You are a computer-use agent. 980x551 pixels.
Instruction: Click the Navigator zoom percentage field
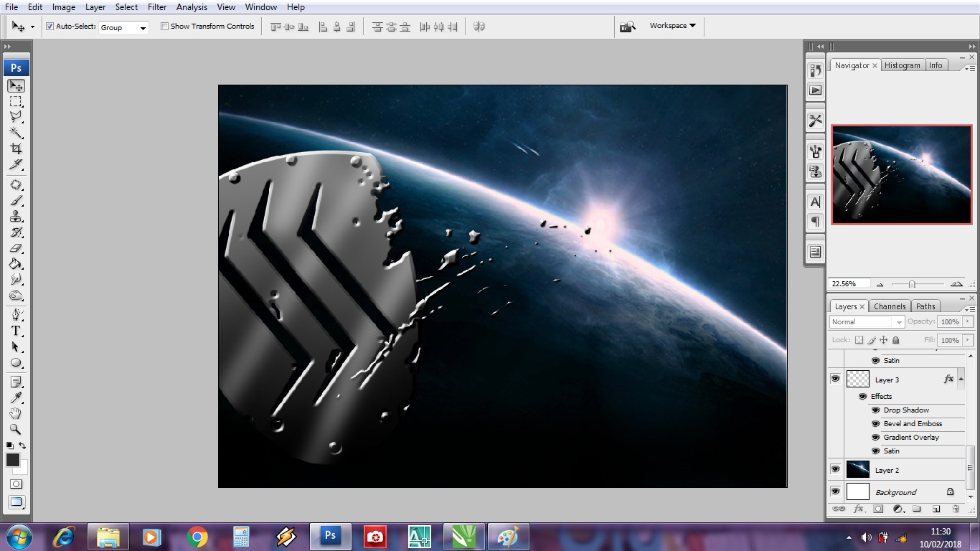click(849, 284)
